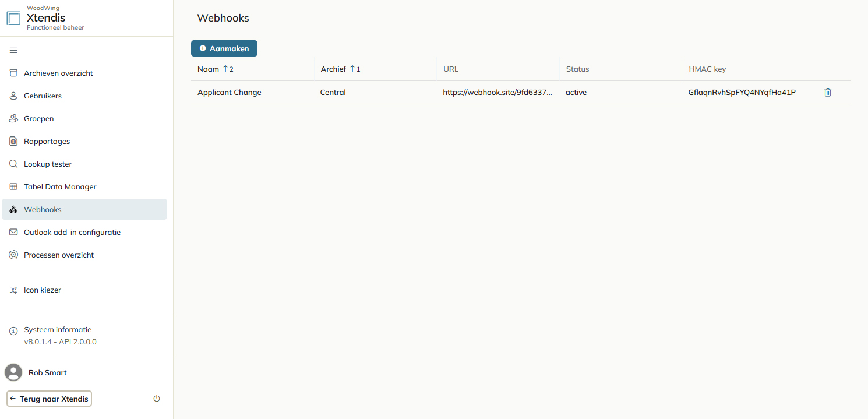
Task: Open Gebruikers menu item
Action: [x=84, y=96]
